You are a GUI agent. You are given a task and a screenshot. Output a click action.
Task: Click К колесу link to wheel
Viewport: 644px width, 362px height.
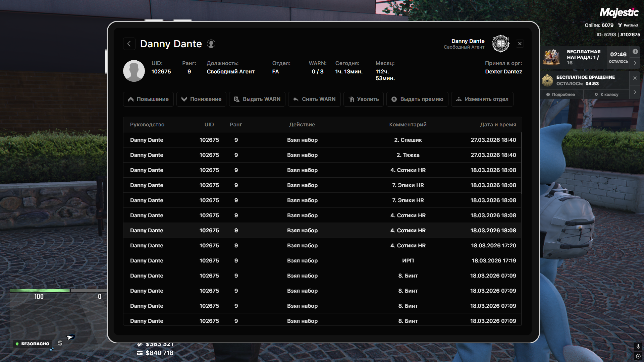(x=606, y=95)
